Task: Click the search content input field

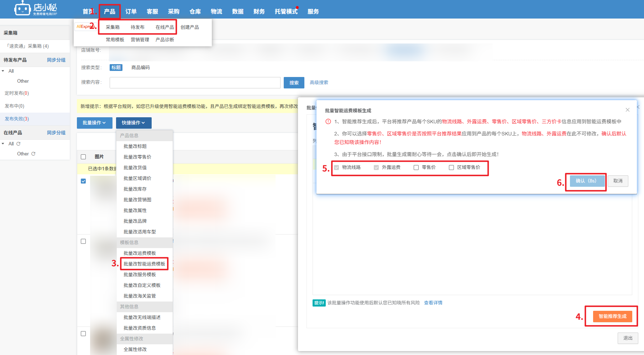Action: click(195, 83)
